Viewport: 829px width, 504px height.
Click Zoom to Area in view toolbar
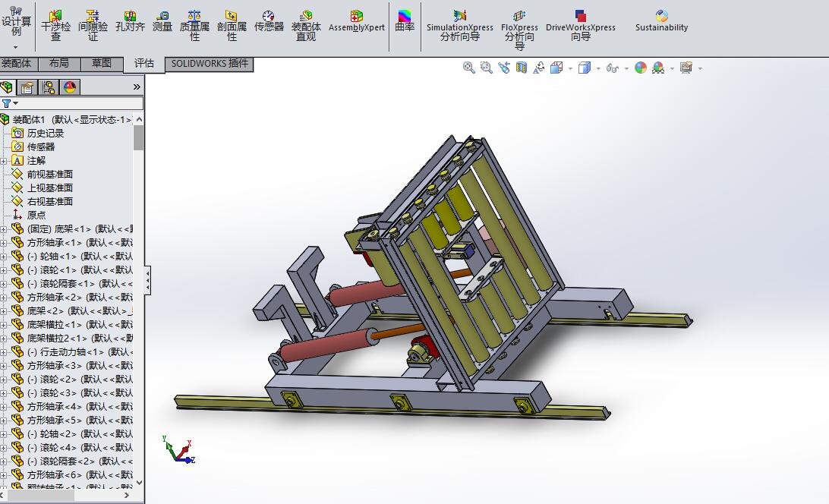487,68
